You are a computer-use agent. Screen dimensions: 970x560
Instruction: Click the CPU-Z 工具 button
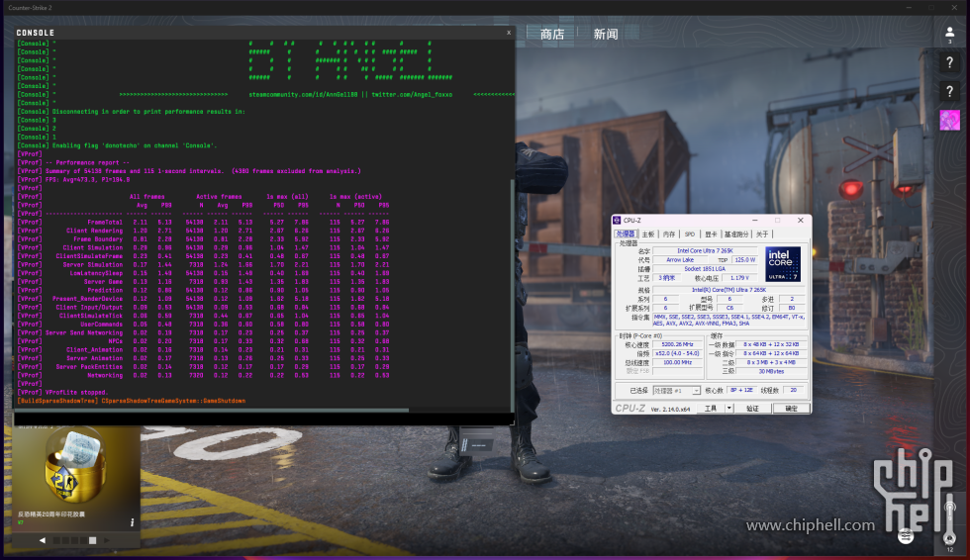coord(711,409)
